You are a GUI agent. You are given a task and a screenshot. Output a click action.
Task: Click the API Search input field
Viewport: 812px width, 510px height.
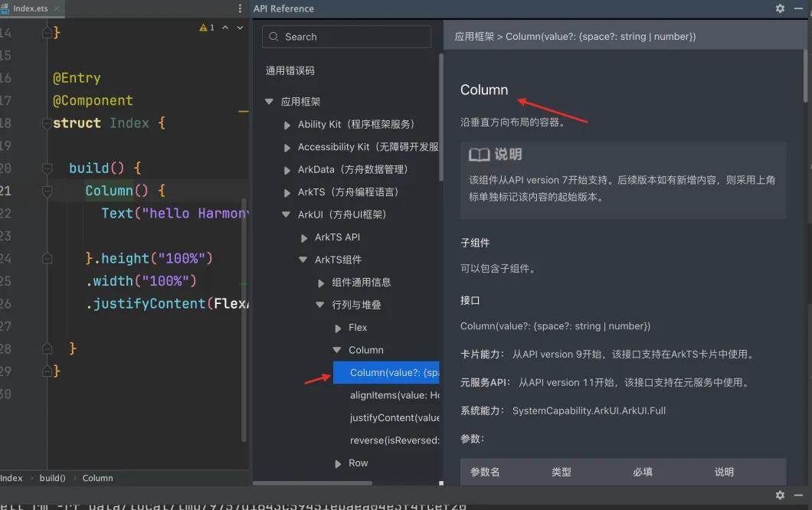point(346,37)
